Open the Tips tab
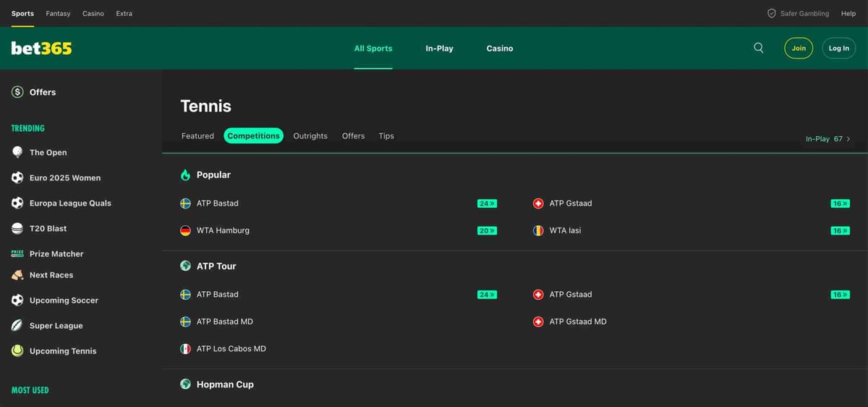868x407 pixels. click(x=386, y=135)
